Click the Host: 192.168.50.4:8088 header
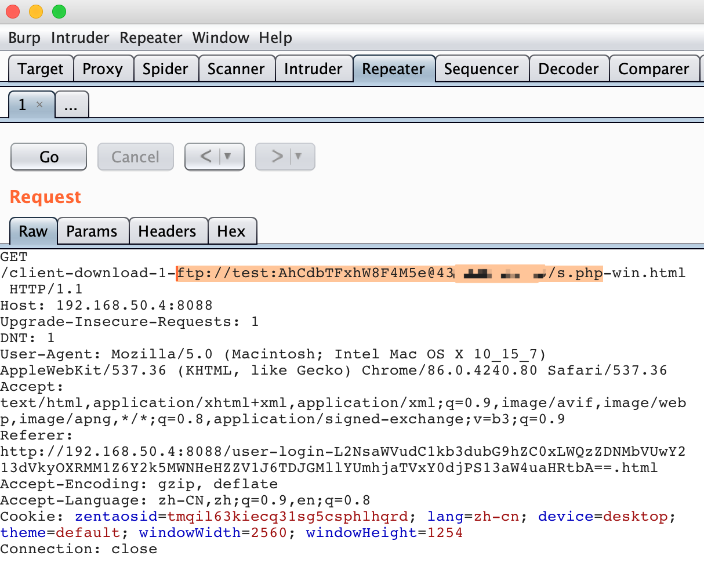Viewport: 704px width, 588px height. [x=107, y=306]
